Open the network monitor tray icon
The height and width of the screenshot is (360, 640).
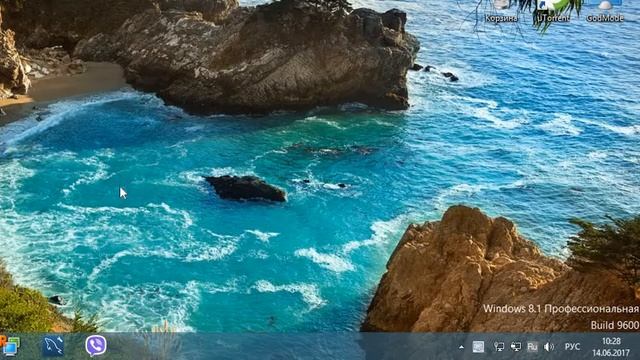499,347
